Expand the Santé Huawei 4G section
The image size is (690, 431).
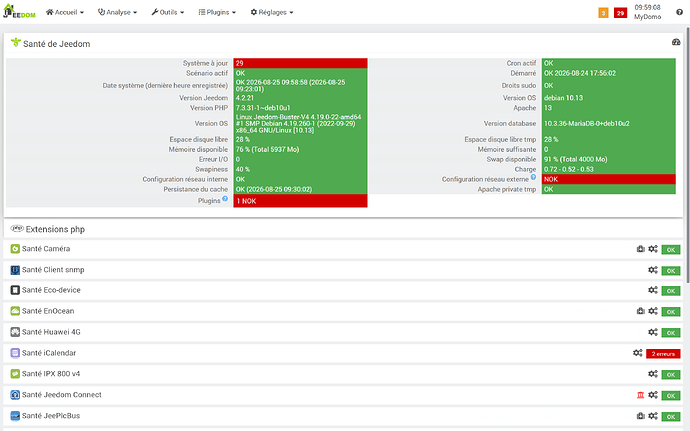343,332
